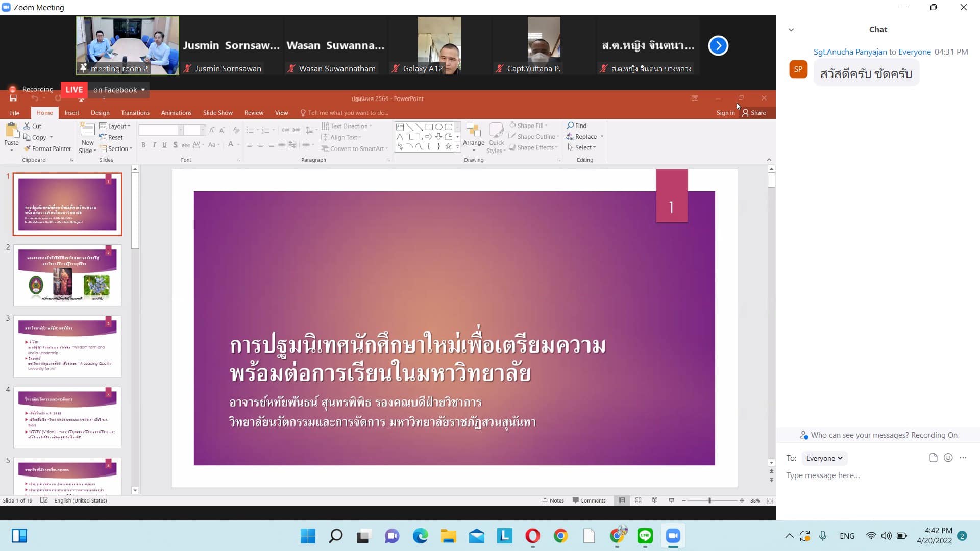Open the Everyone recipient dropdown
Viewport: 980px width, 551px height.
coord(824,458)
